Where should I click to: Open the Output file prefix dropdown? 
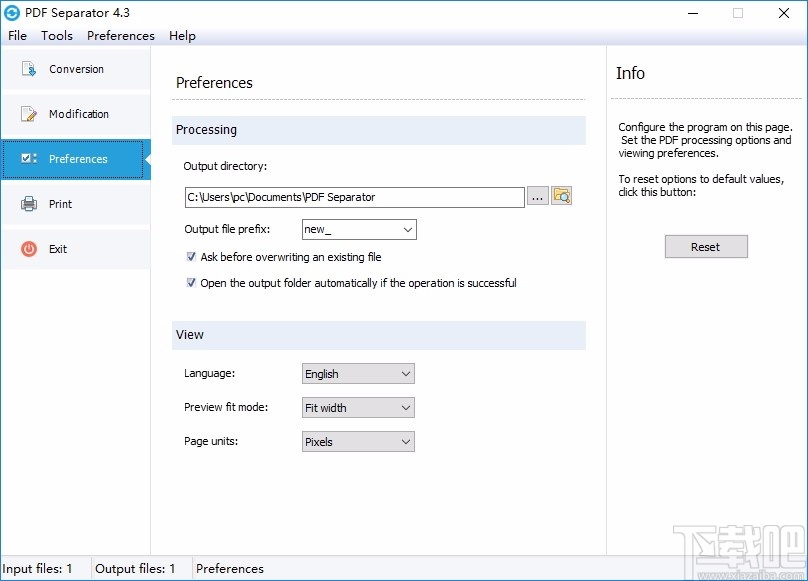[405, 229]
